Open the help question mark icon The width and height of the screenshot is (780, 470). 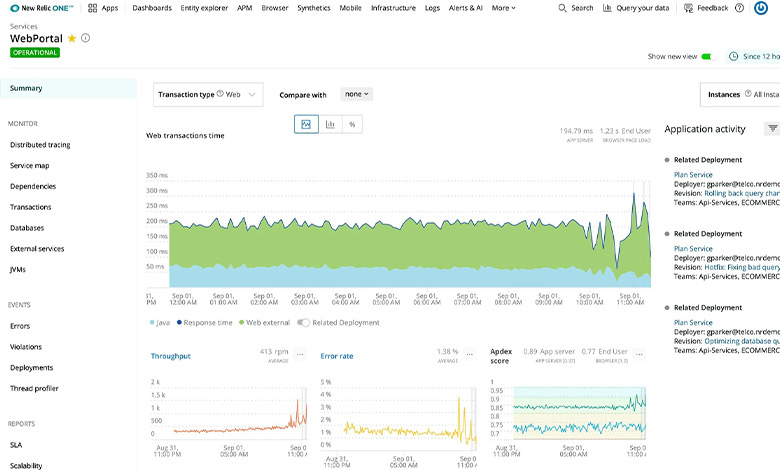coord(740,8)
